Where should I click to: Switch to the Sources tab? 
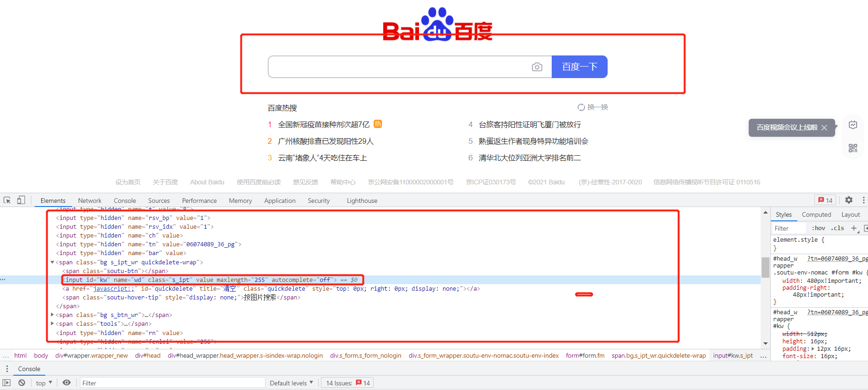(x=159, y=201)
